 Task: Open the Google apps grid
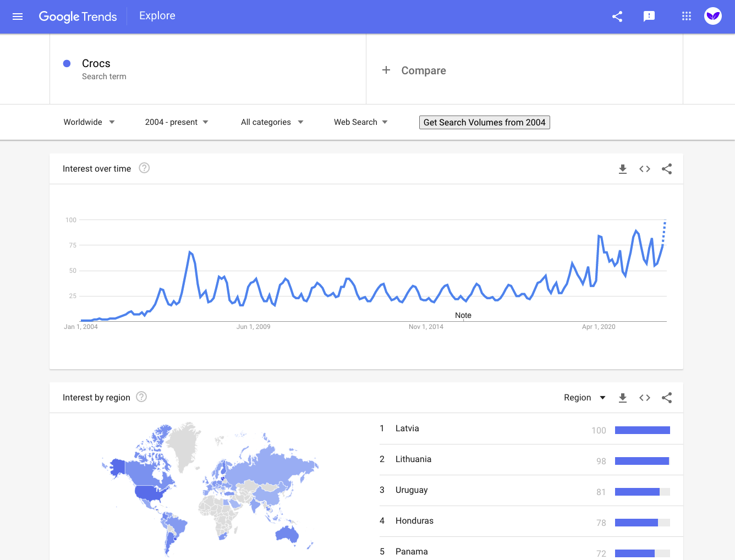pyautogui.click(x=686, y=17)
